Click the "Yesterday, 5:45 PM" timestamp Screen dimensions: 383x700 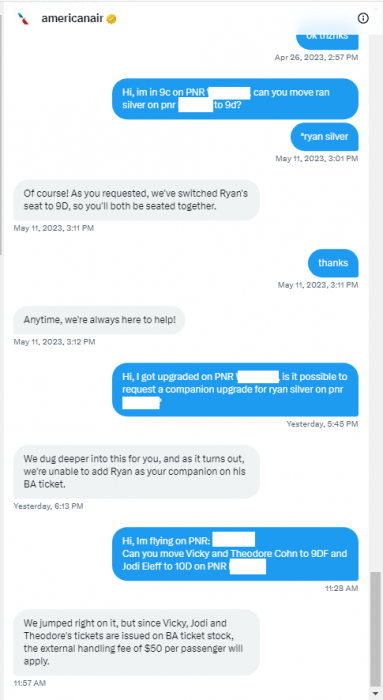coord(322,424)
